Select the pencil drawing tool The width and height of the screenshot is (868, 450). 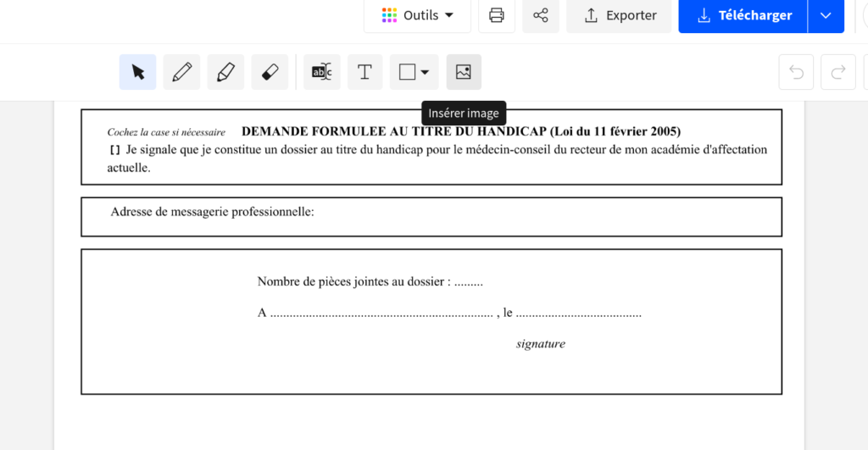tap(181, 72)
